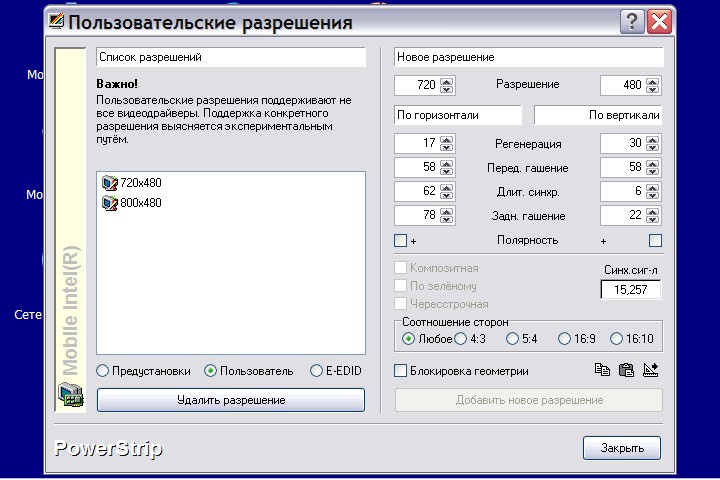Adjust the horizontal Регенерация spinner showing 17
This screenshot has height=480, width=720.
pos(447,144)
